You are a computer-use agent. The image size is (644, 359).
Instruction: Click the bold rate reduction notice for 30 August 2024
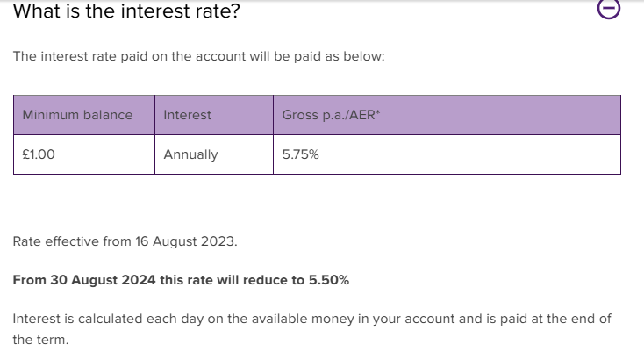coord(181,280)
